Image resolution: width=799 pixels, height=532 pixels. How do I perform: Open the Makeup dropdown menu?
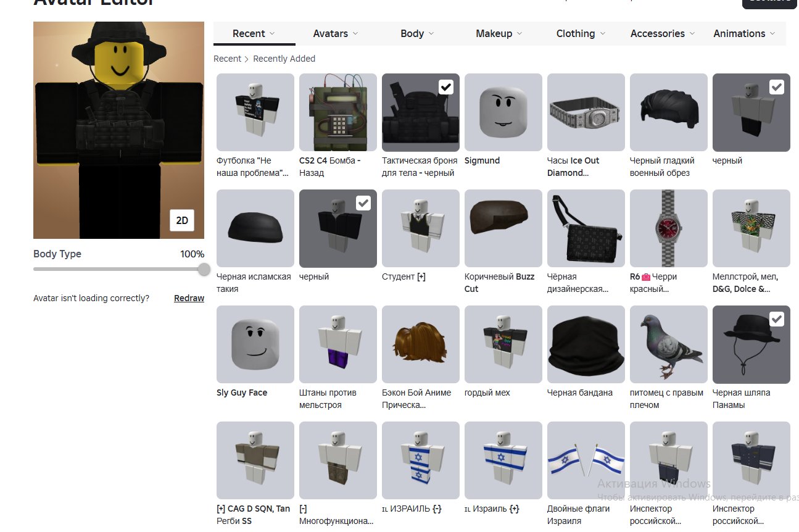click(x=499, y=34)
